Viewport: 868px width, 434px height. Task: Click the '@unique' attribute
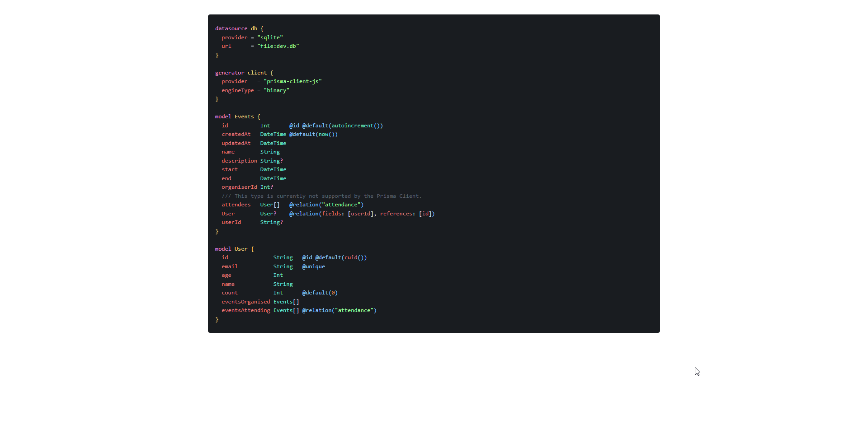[x=314, y=266]
